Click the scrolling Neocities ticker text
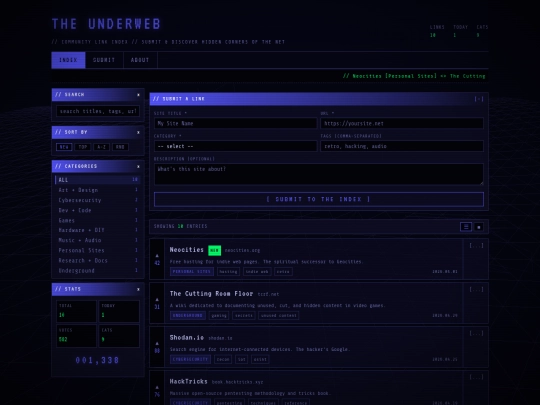Screen dimensions: 540x405 [x=414, y=76]
